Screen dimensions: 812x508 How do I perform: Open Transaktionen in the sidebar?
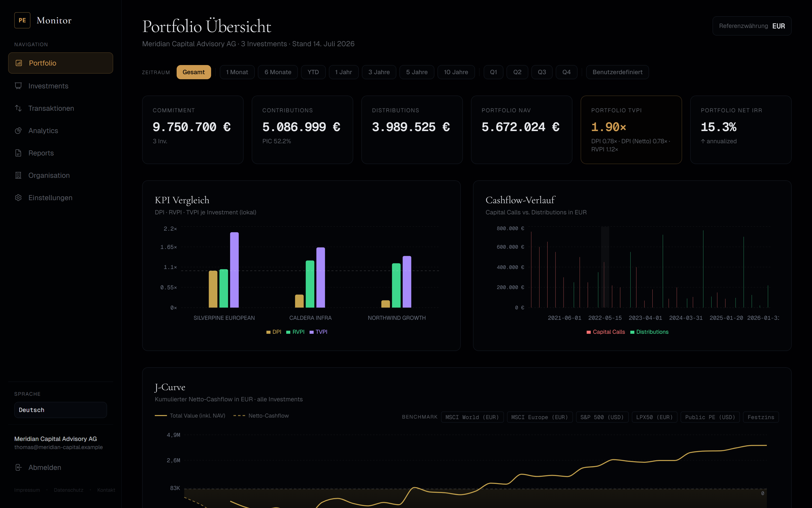tap(60, 108)
